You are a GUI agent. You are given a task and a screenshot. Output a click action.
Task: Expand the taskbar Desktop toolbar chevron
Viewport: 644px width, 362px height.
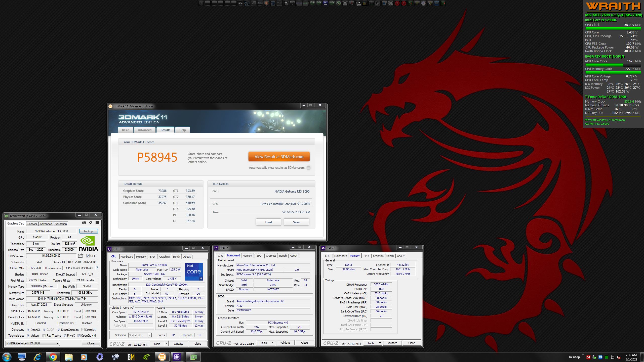coord(582,355)
